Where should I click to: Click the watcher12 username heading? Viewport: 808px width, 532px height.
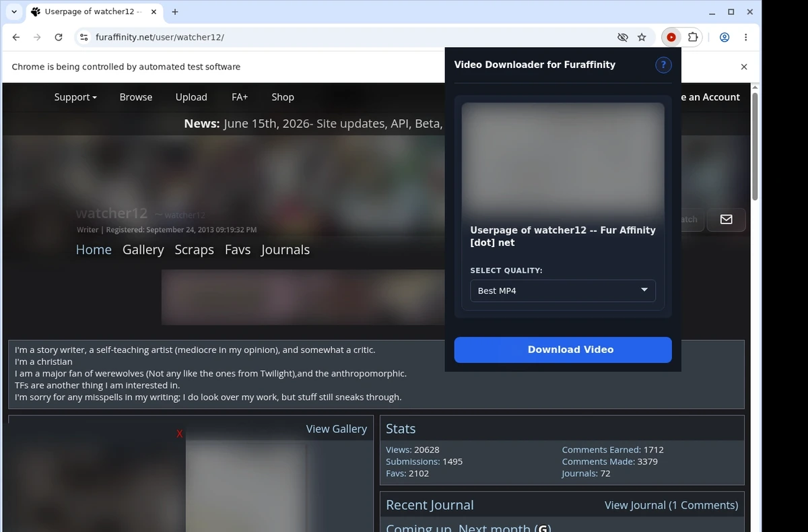point(111,213)
